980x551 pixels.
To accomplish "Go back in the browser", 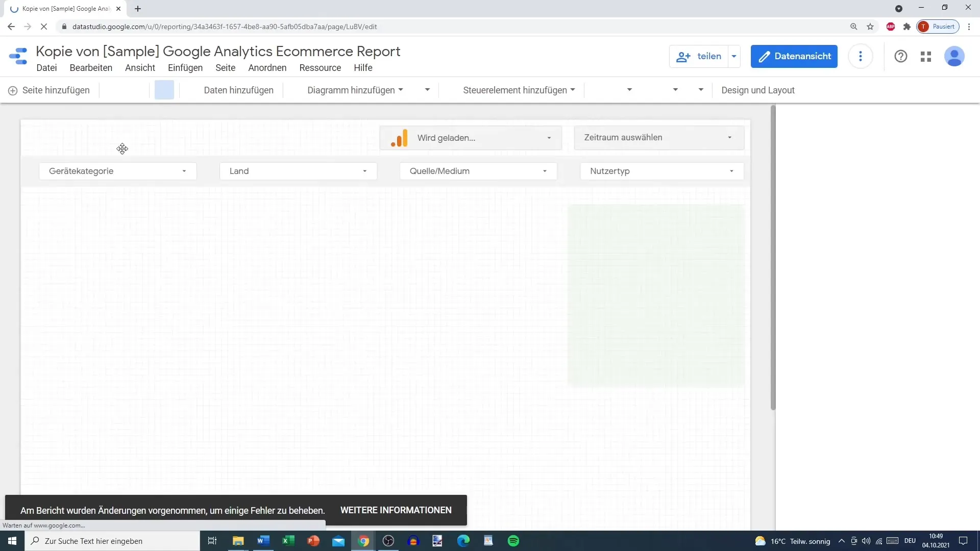I will [11, 27].
